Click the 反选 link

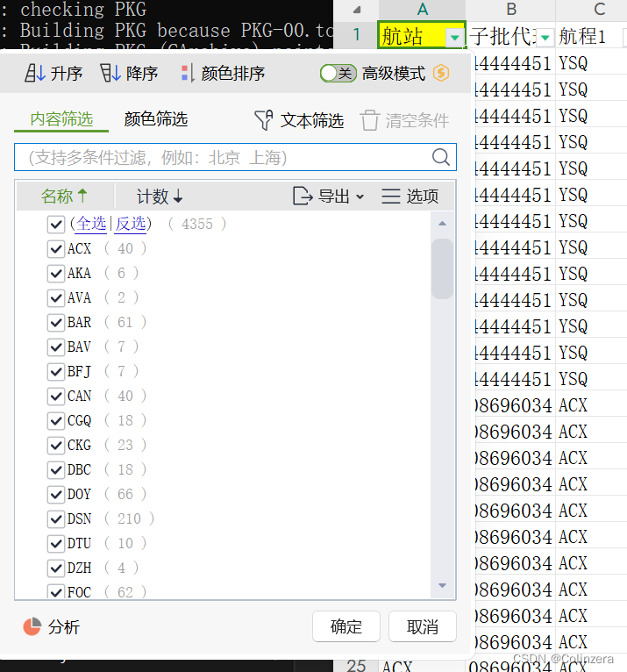[x=131, y=224]
